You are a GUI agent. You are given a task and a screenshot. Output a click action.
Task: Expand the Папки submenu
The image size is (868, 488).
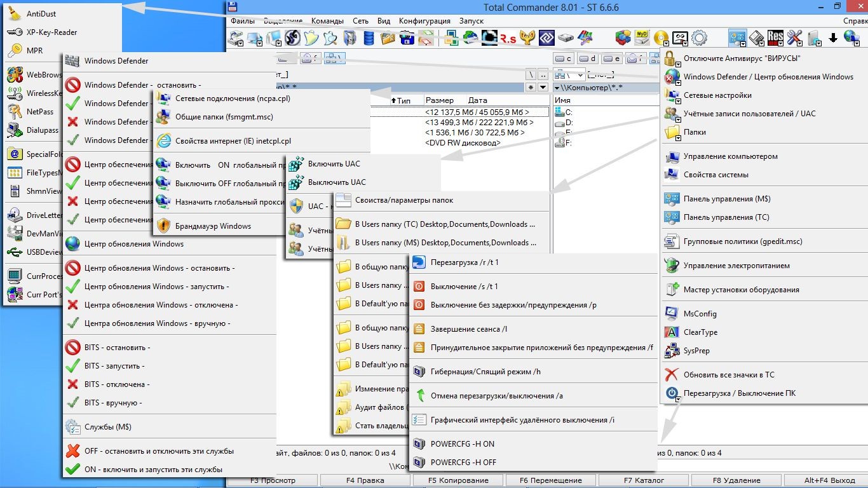coord(763,132)
